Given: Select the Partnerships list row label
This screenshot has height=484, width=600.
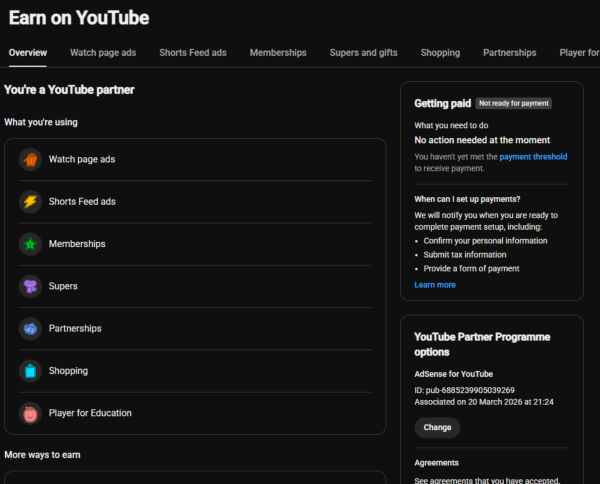Looking at the screenshot, I should point(75,328).
